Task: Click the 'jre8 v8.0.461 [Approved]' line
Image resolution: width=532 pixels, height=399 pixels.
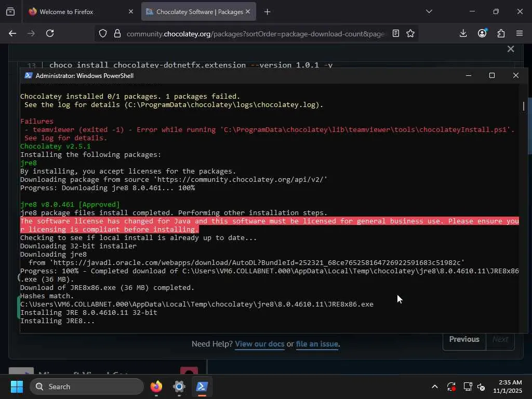Action: (x=70, y=205)
